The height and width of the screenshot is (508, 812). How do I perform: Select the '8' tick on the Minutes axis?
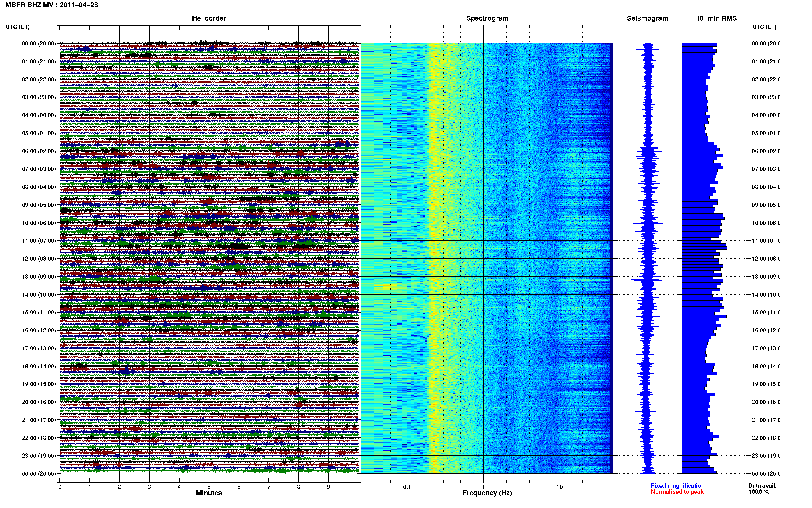tap(298, 487)
